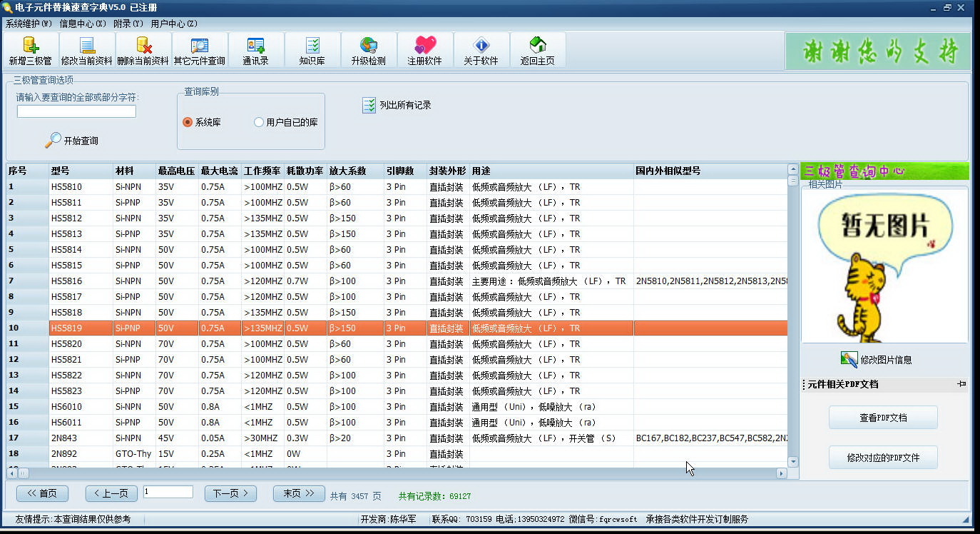Click the horizontal scrollbar right arrow
The image size is (980, 534).
(x=782, y=473)
